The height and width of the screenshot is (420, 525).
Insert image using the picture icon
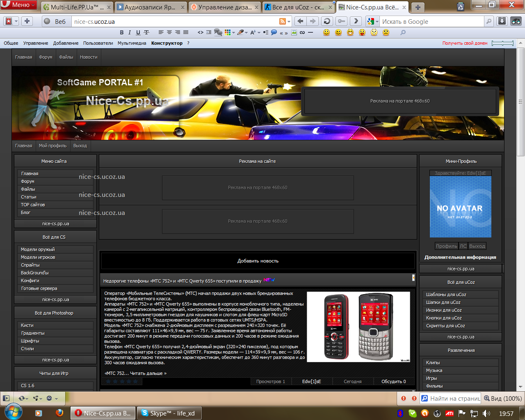point(294,32)
